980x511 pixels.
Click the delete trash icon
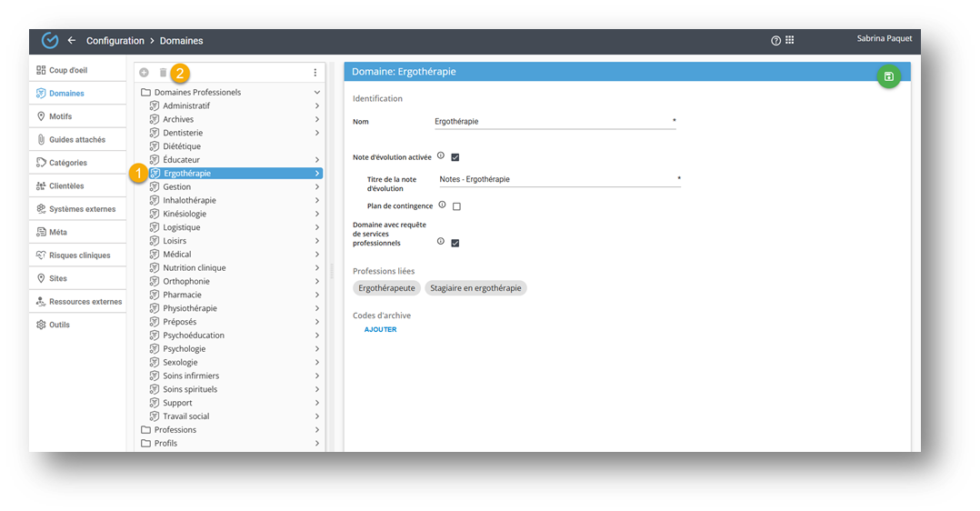(x=164, y=73)
